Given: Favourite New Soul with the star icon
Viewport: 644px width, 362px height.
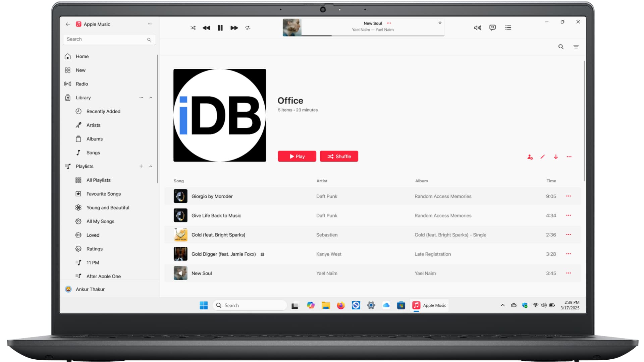Looking at the screenshot, I should [x=440, y=23].
